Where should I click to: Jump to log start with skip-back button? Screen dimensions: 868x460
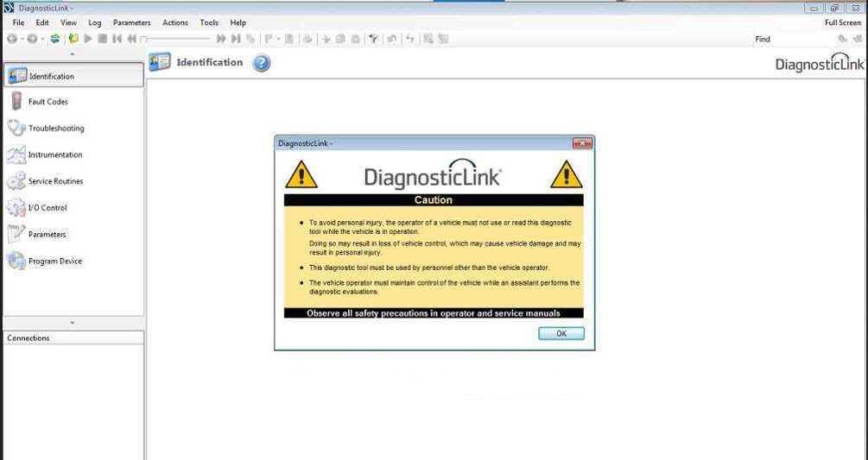[x=117, y=39]
